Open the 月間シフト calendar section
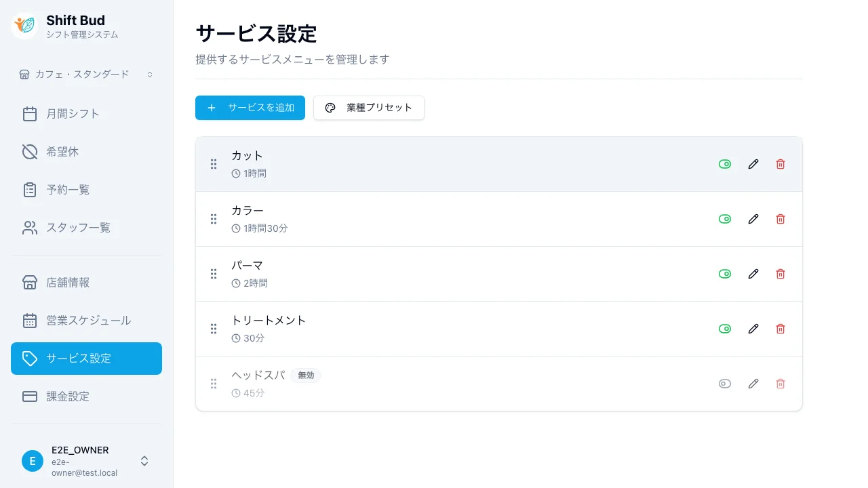The width and height of the screenshot is (868, 488). (x=73, y=113)
